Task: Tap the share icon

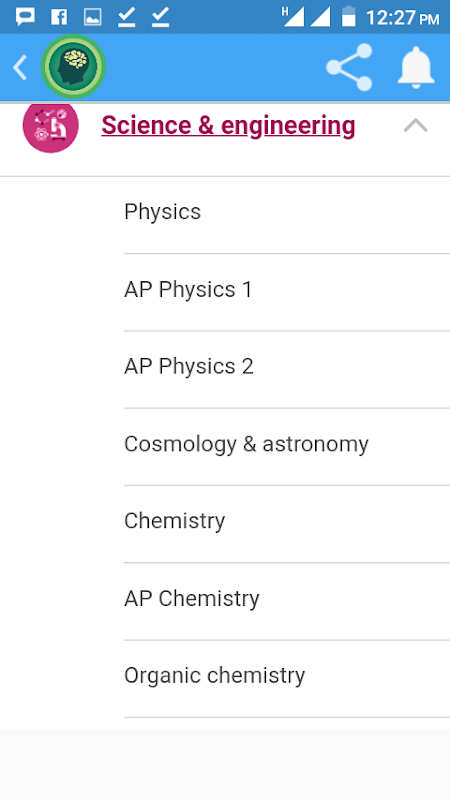Action: tap(349, 68)
